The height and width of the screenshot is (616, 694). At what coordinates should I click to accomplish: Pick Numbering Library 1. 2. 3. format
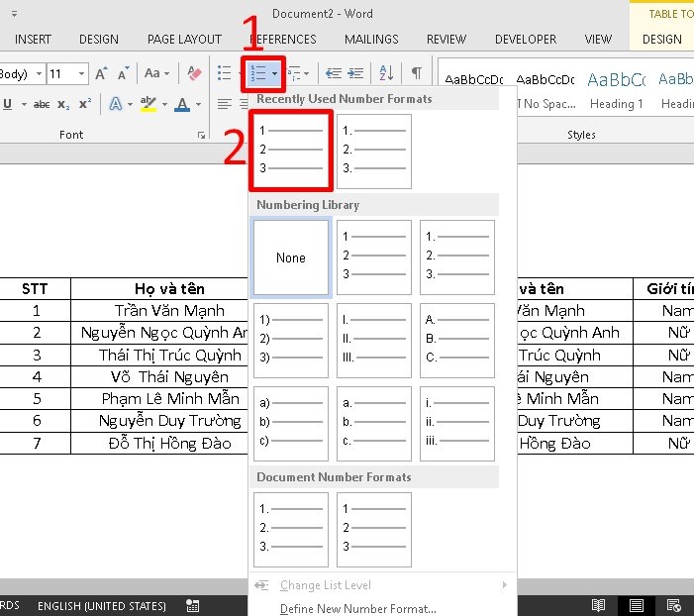(x=457, y=257)
